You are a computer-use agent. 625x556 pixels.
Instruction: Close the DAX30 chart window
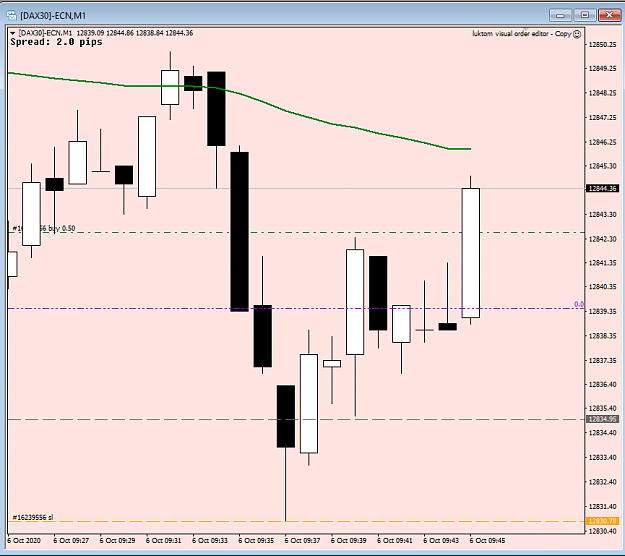coord(609,15)
